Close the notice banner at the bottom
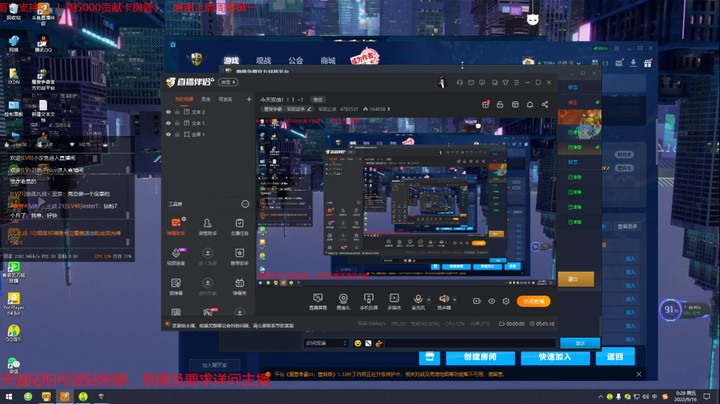Viewport: 720px width, 404px height. tap(639, 374)
